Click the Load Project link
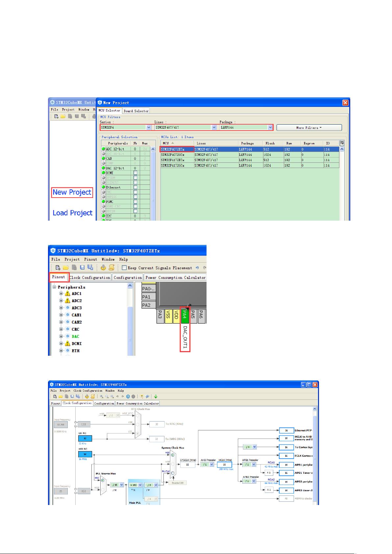 pyautogui.click(x=73, y=213)
